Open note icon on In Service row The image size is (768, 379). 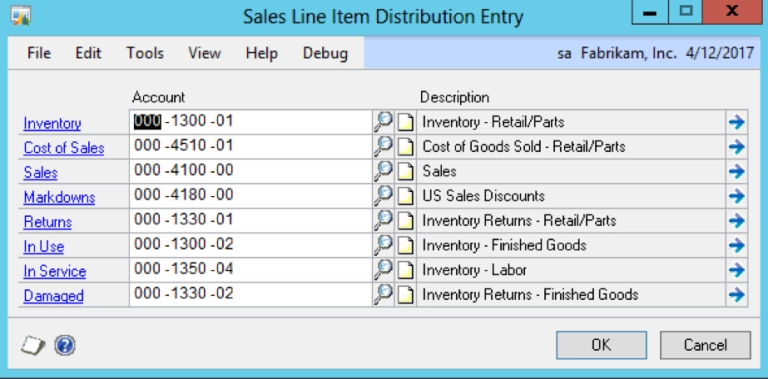click(x=406, y=270)
